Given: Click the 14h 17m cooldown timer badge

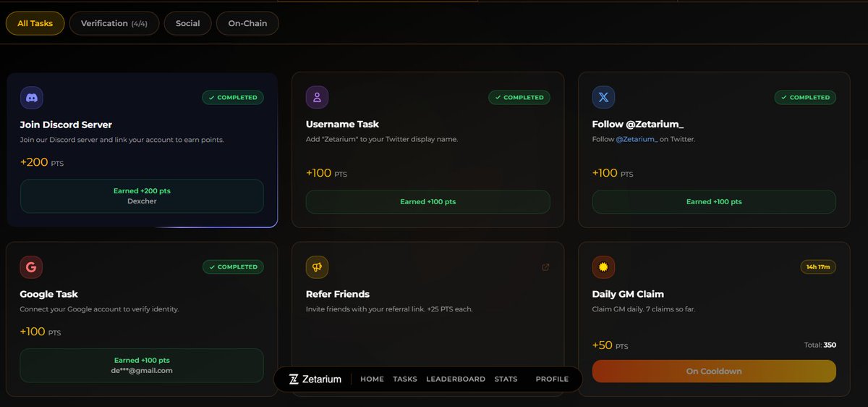Looking at the screenshot, I should (818, 267).
